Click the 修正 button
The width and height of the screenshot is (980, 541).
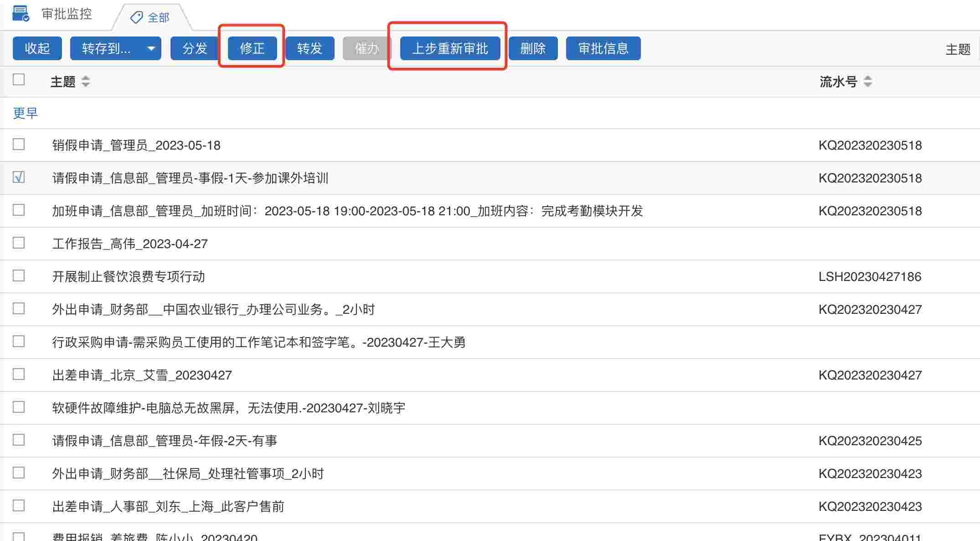(252, 48)
